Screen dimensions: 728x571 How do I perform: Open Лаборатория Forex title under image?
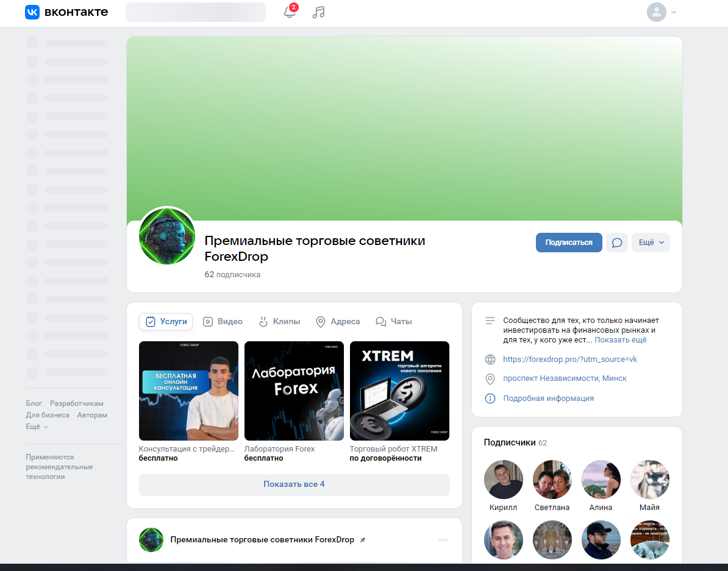pos(279,449)
